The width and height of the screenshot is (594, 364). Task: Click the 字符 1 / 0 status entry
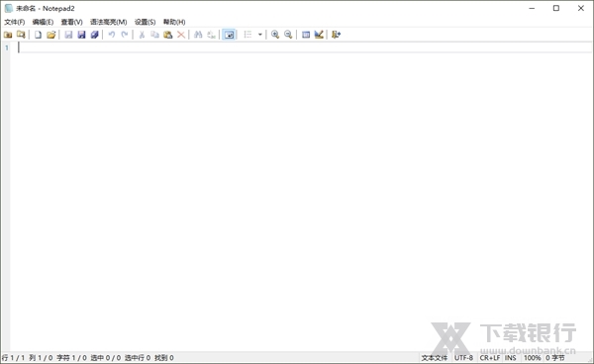coord(71,358)
